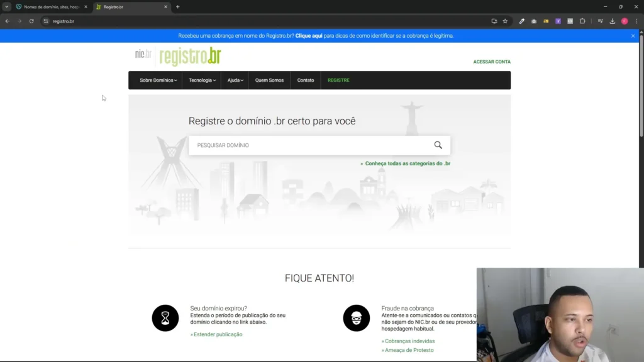Open Conheça todas as categorias do .br
644x362 pixels.
[408, 163]
